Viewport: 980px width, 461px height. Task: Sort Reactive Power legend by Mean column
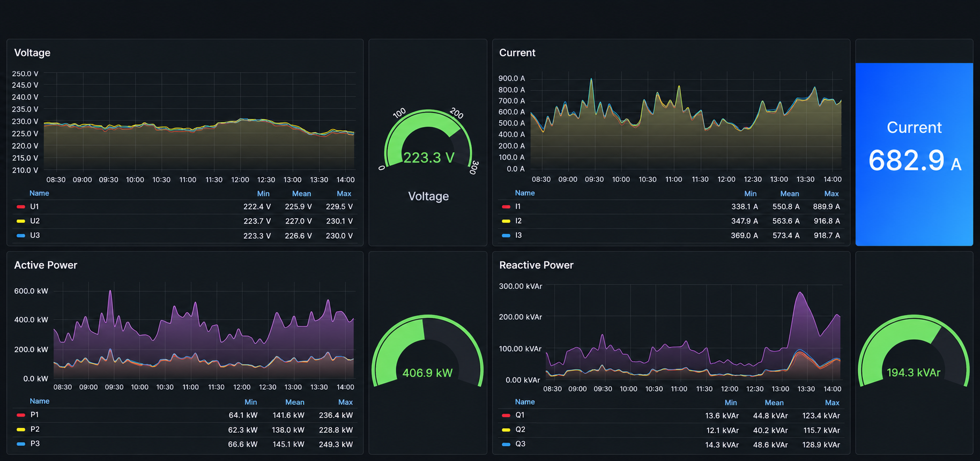pyautogui.click(x=774, y=403)
